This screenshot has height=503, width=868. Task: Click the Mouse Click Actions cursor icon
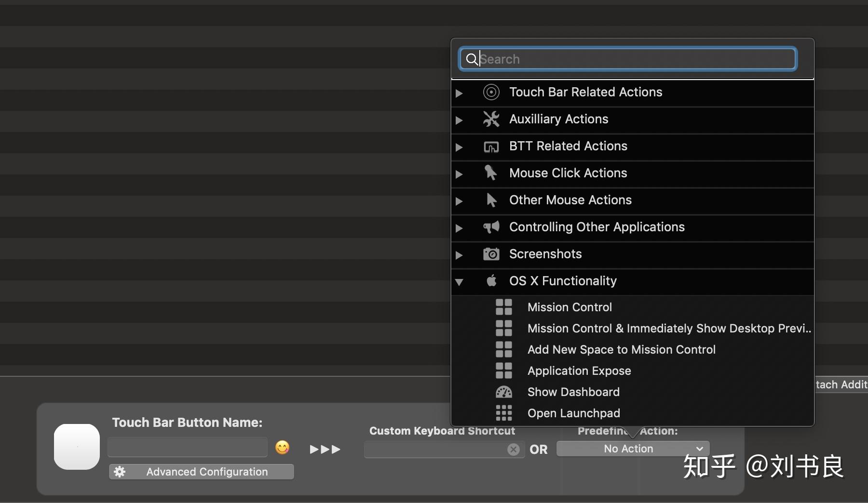point(491,172)
